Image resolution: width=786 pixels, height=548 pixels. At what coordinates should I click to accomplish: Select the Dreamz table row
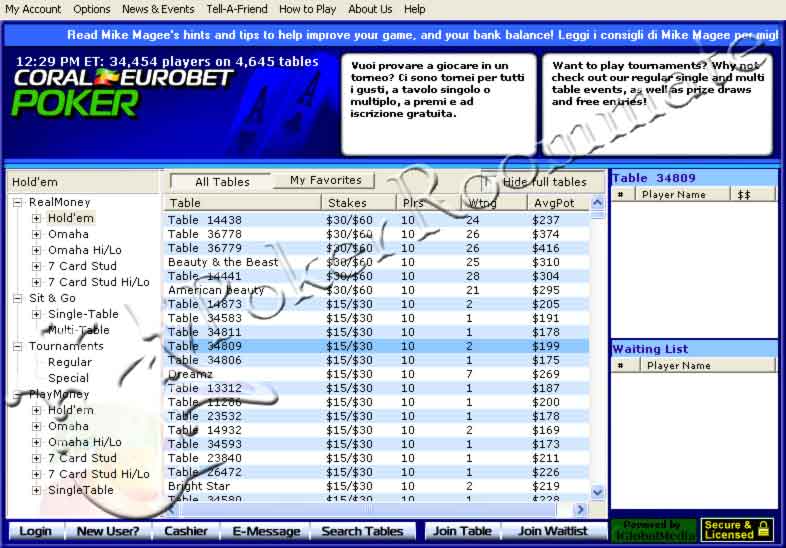click(377, 374)
